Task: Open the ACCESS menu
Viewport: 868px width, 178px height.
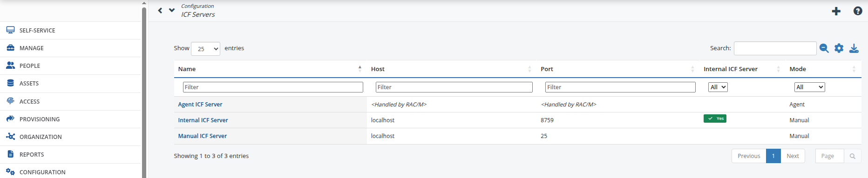Action: click(29, 101)
